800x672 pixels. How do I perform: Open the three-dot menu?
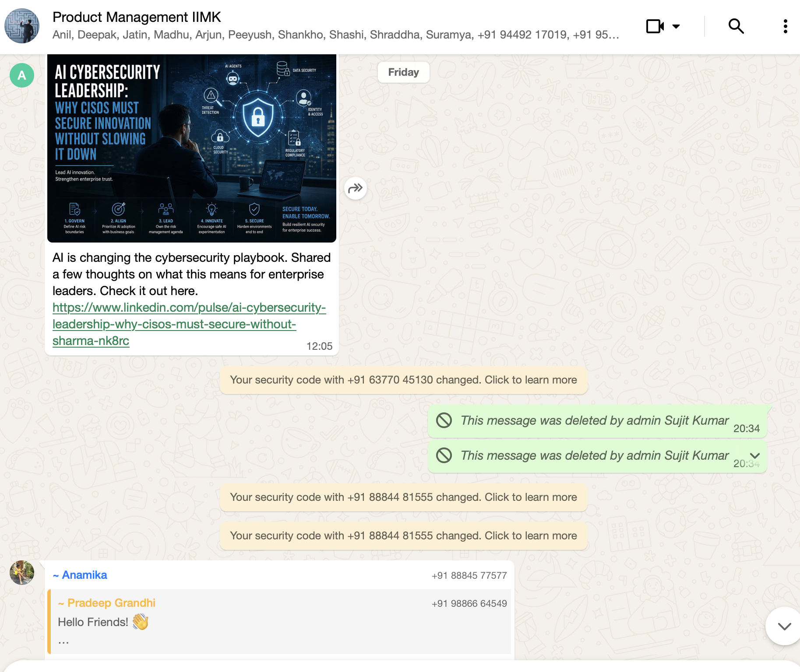(x=786, y=26)
